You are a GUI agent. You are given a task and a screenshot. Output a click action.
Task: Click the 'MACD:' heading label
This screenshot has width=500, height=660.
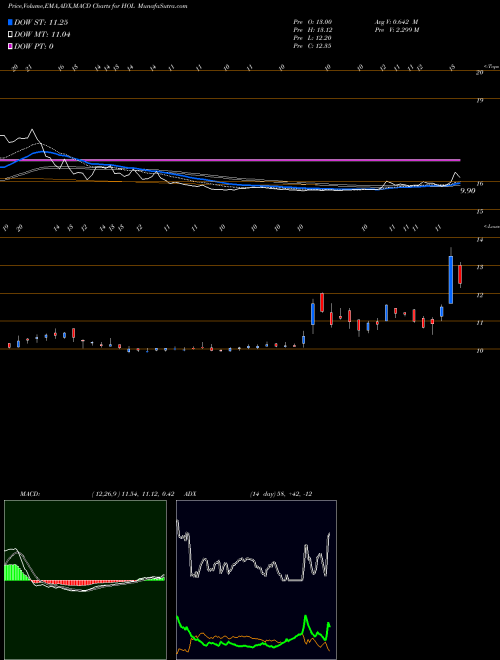(x=30, y=494)
